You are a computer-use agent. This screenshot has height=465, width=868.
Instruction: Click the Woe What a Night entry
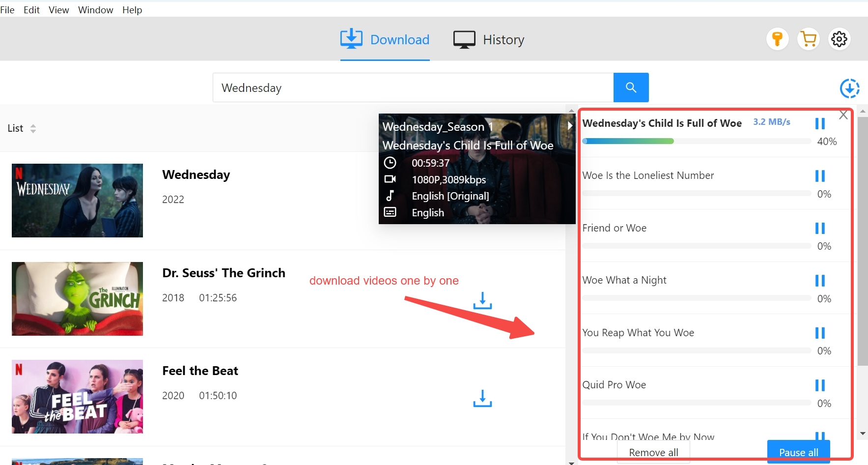(x=624, y=280)
